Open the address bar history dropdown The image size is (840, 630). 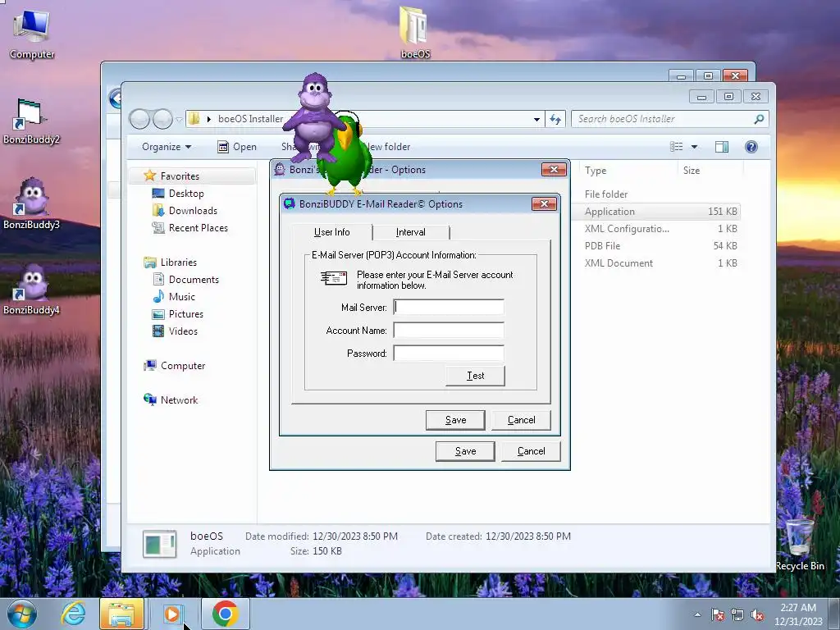536,120
